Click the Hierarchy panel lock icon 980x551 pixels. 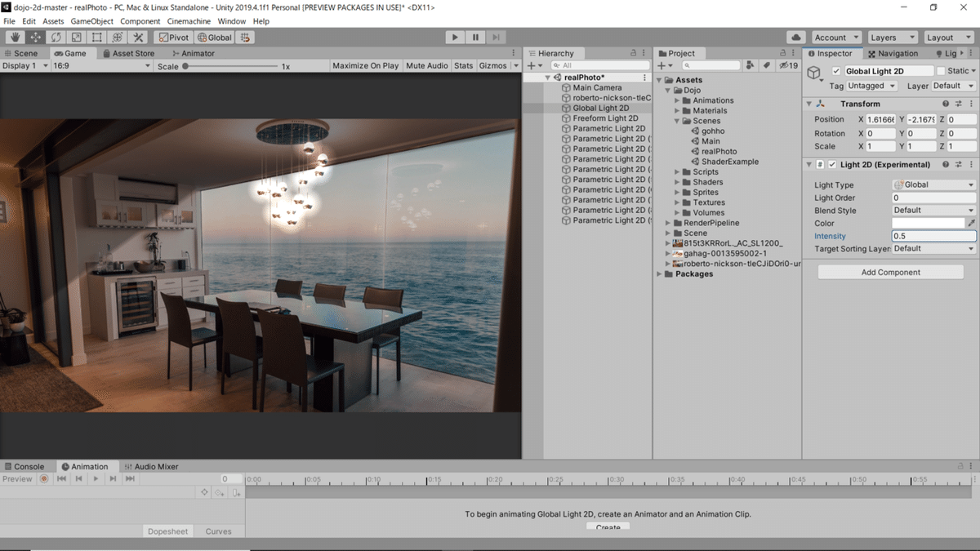point(633,53)
